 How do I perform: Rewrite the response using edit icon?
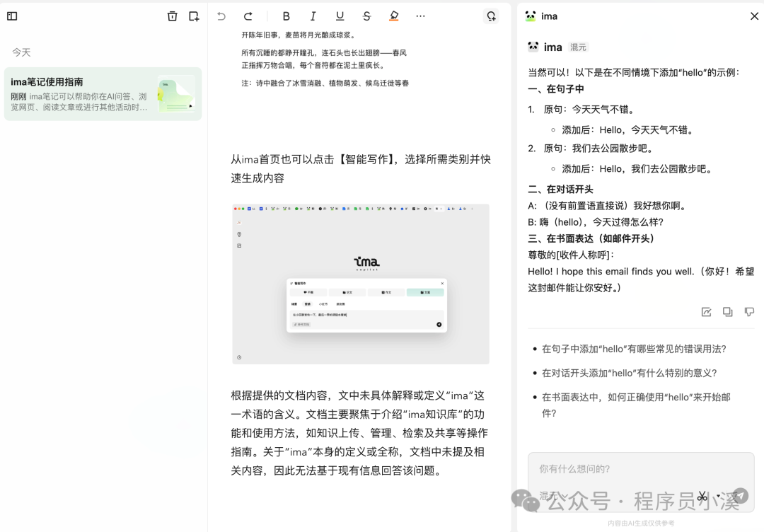(705, 311)
